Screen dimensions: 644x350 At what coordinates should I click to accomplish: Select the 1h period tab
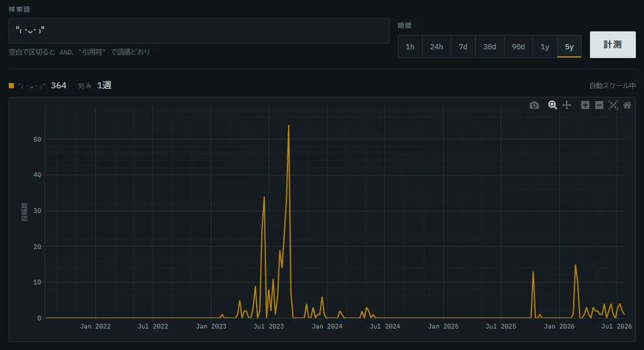tap(410, 47)
